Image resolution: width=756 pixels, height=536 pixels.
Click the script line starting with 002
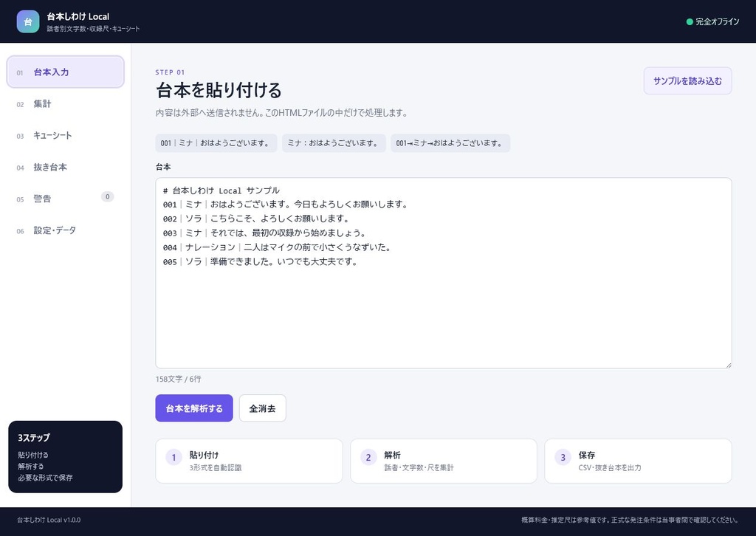(256, 219)
